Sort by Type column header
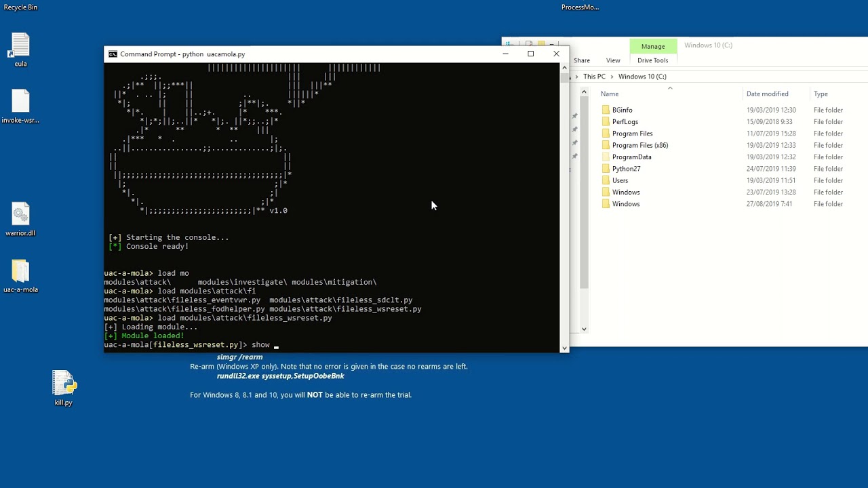 click(821, 94)
